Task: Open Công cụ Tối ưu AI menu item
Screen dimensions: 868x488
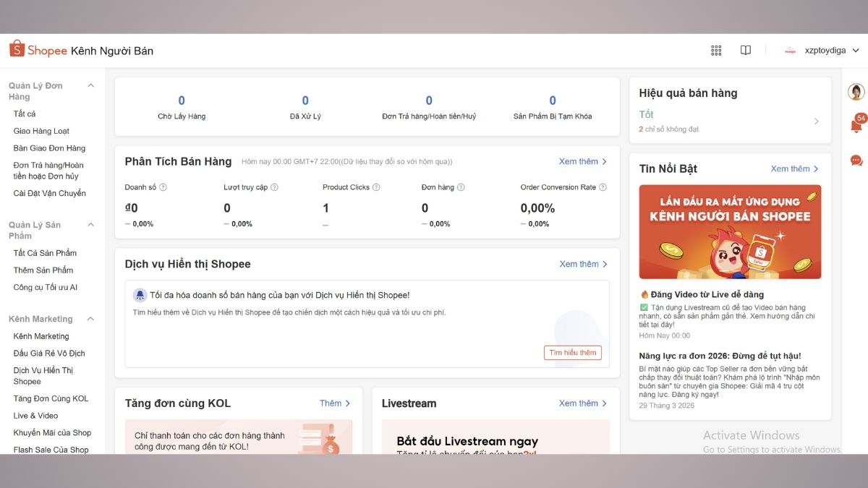Action: (x=46, y=287)
